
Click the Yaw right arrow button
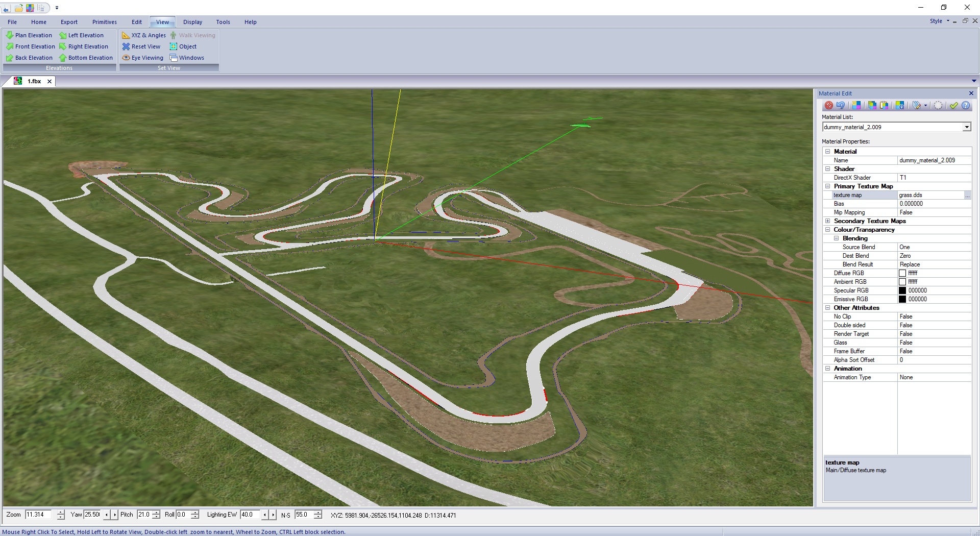pyautogui.click(x=114, y=515)
